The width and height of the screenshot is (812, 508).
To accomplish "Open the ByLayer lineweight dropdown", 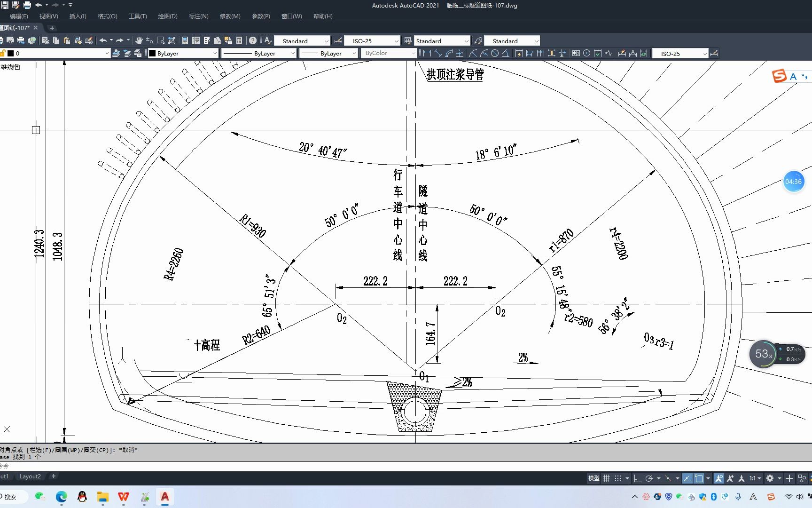I will 329,53.
